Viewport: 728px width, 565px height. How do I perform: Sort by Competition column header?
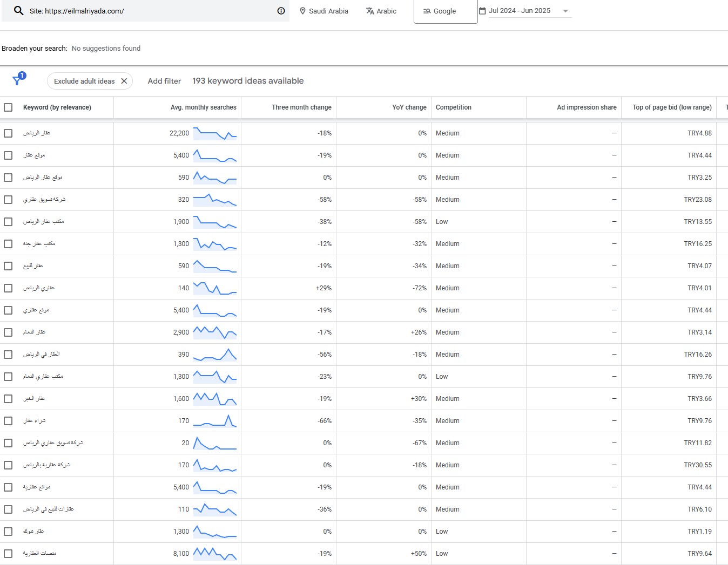[453, 107]
